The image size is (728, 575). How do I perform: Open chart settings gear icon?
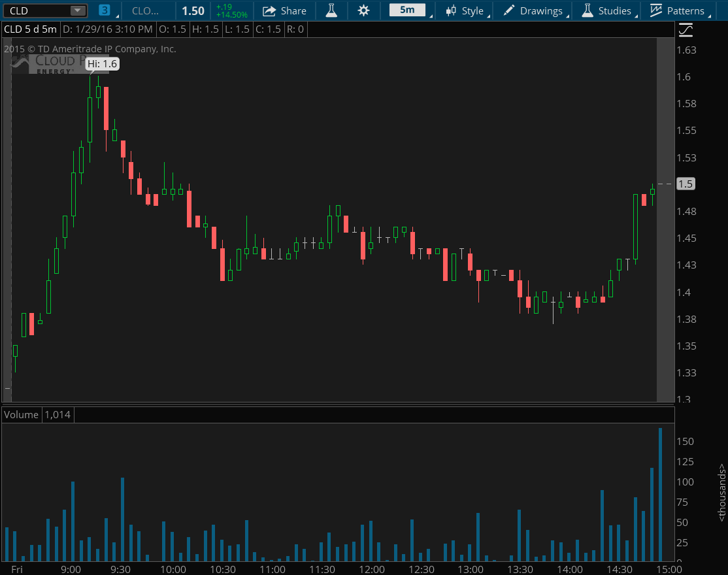pyautogui.click(x=363, y=10)
